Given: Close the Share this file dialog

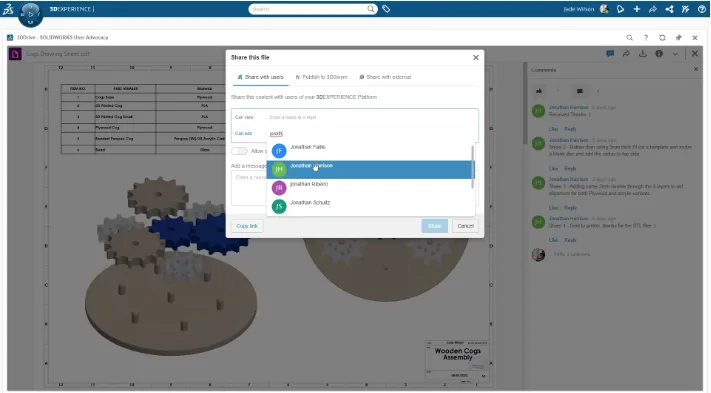Looking at the screenshot, I should coord(476,58).
